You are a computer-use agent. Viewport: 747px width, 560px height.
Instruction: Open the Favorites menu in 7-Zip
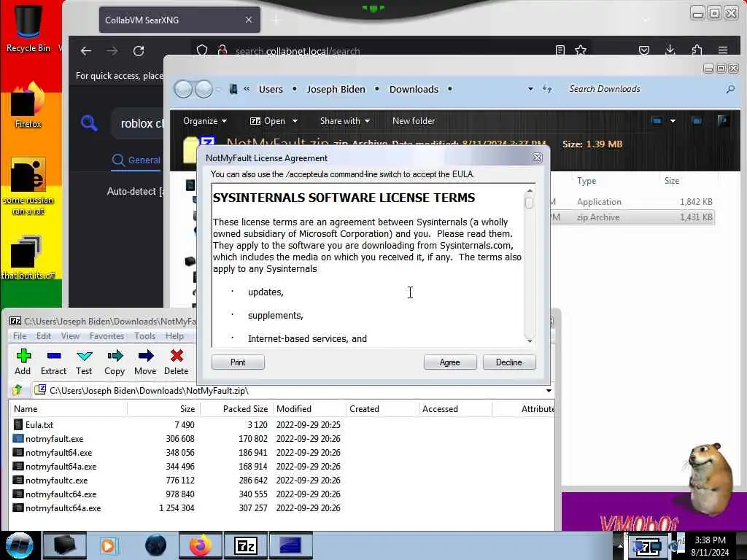107,335
